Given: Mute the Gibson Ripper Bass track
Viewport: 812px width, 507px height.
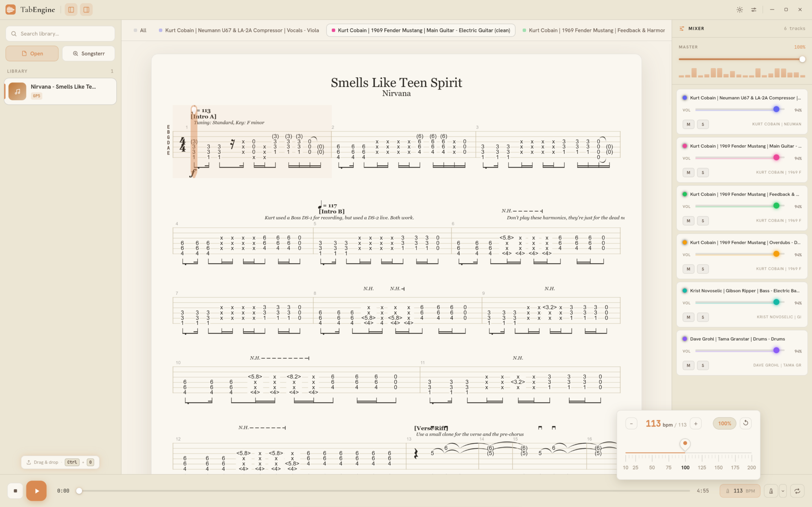Looking at the screenshot, I should [688, 317].
